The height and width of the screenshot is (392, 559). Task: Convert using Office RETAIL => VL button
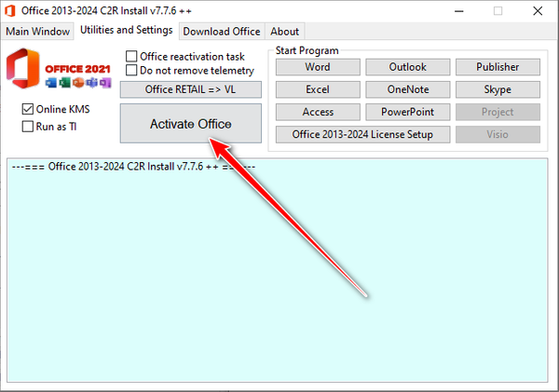pos(191,89)
